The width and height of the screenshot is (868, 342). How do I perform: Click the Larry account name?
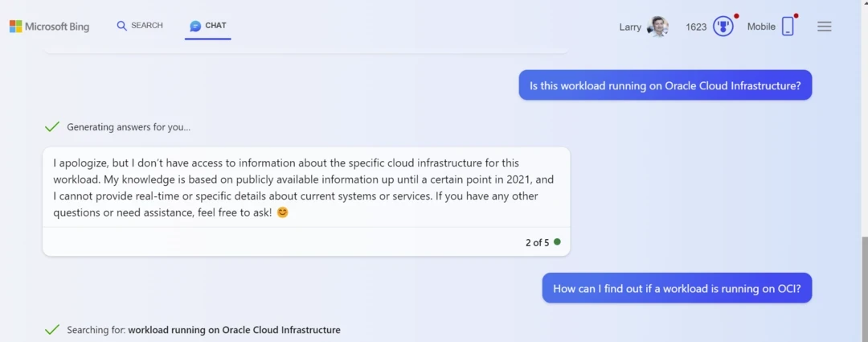pyautogui.click(x=630, y=27)
